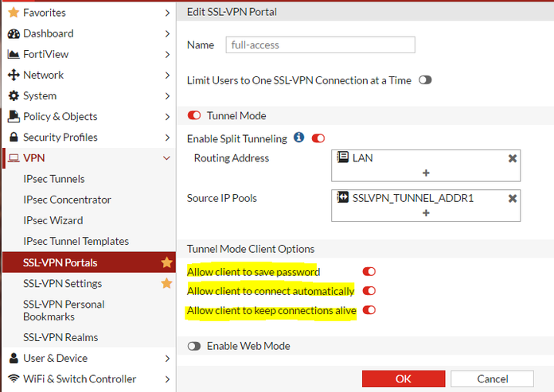
Task: Turn on Enable Web Mode
Action: pyautogui.click(x=194, y=346)
